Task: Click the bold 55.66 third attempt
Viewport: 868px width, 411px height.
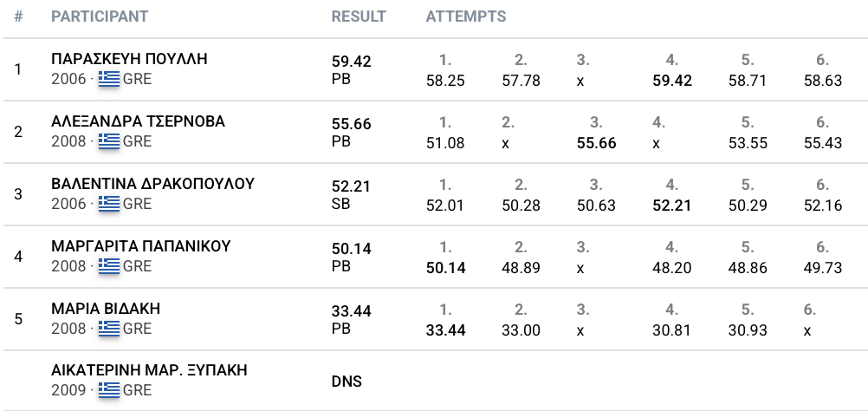Action: point(596,143)
